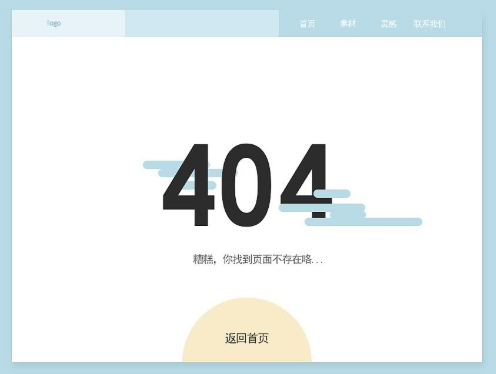
Task: Open the 联系我们 navigation item
Action: click(x=429, y=24)
